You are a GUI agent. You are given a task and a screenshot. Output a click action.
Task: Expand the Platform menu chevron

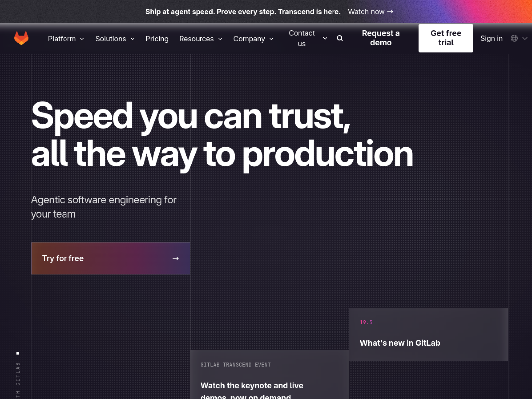pyautogui.click(x=82, y=39)
